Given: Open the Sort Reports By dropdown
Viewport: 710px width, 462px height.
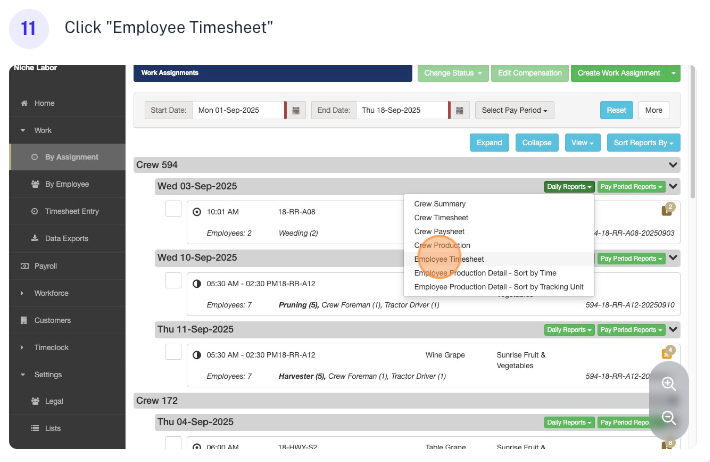Looking at the screenshot, I should [643, 143].
